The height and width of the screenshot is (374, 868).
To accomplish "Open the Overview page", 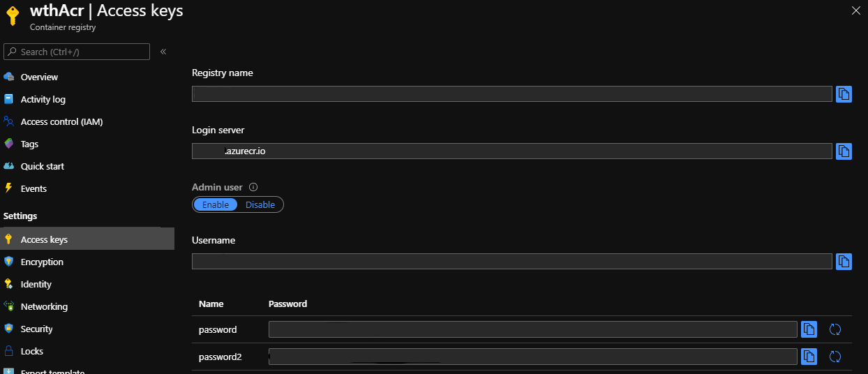I will 39,77.
